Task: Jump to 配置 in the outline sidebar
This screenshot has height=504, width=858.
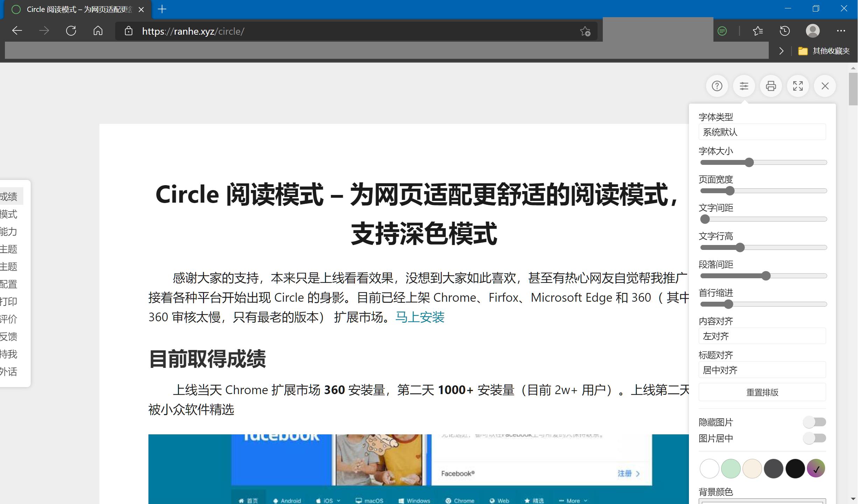Action: [9, 284]
